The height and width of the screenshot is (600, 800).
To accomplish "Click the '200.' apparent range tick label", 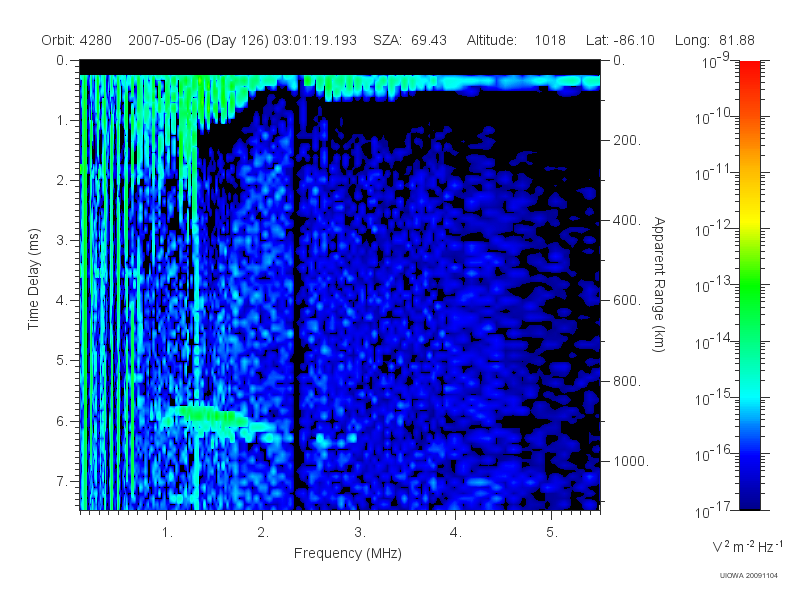I will 627,140.
